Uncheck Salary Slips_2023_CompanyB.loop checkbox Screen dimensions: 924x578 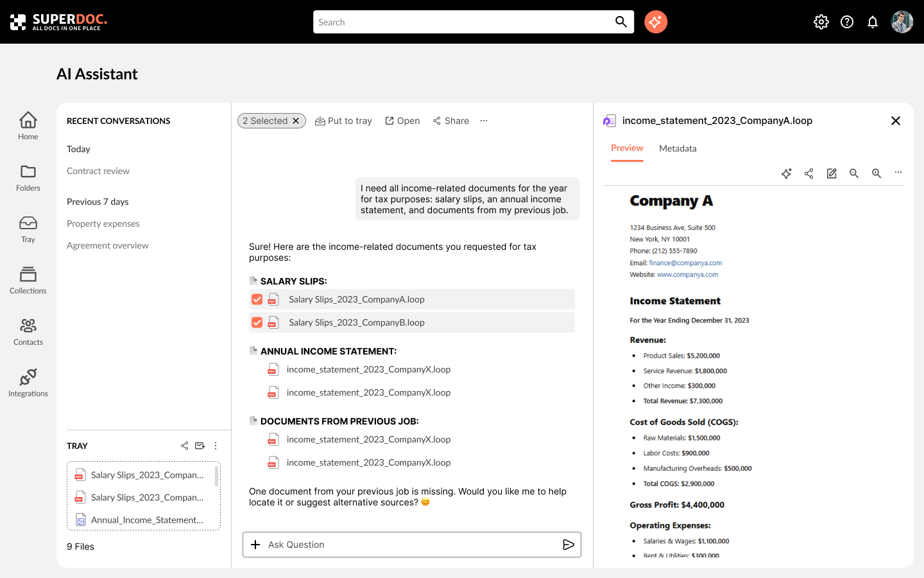coord(257,322)
